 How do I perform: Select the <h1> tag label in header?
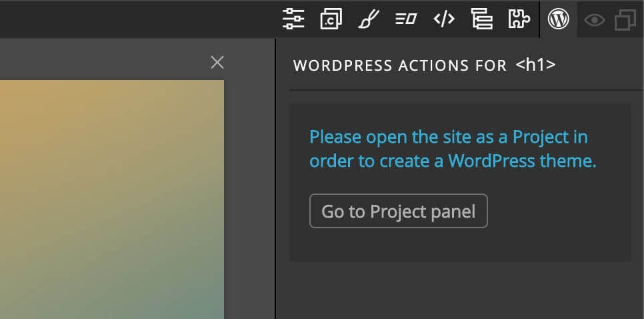click(x=535, y=65)
